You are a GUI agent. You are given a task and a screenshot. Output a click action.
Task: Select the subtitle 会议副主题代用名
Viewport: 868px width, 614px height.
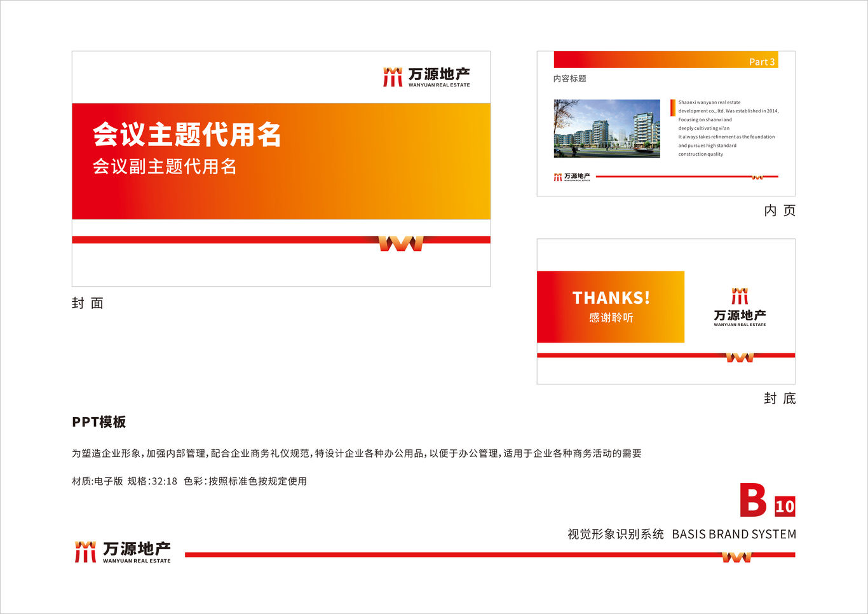(165, 167)
